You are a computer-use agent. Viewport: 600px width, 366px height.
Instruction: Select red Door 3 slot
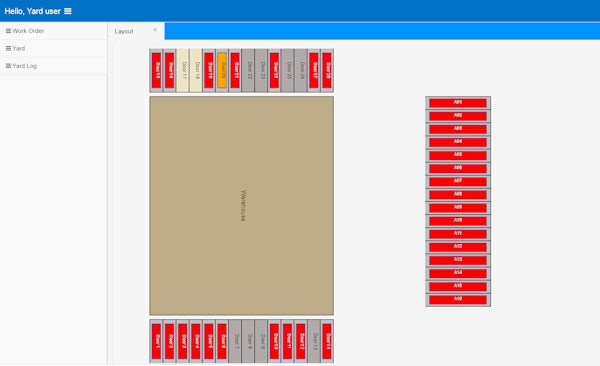click(183, 341)
